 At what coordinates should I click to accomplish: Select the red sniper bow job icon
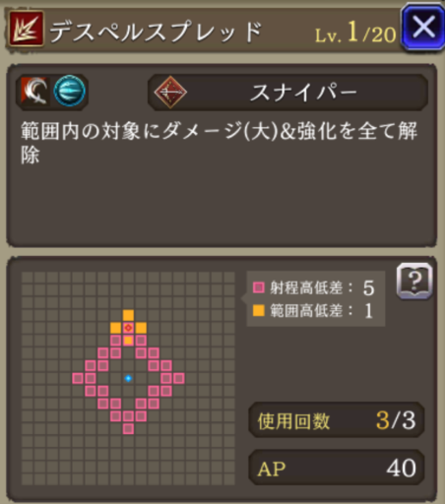point(170,93)
